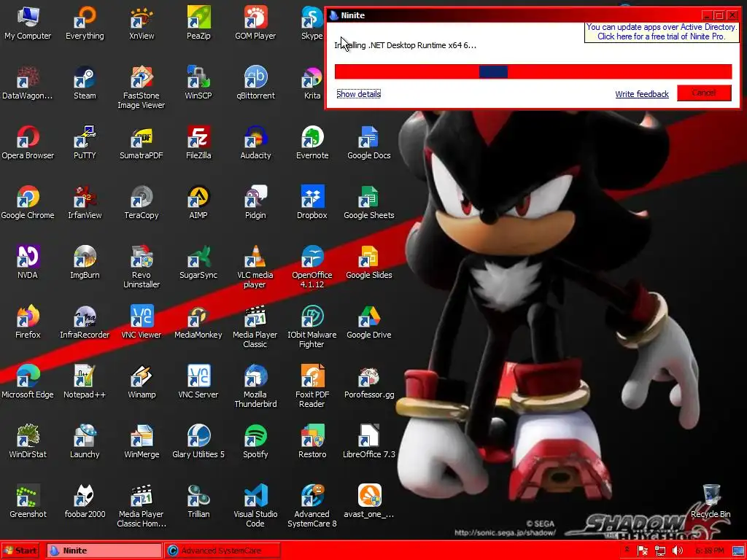Select the Google Sheets shortcut
Screen dimensions: 747x560
[x=369, y=203]
